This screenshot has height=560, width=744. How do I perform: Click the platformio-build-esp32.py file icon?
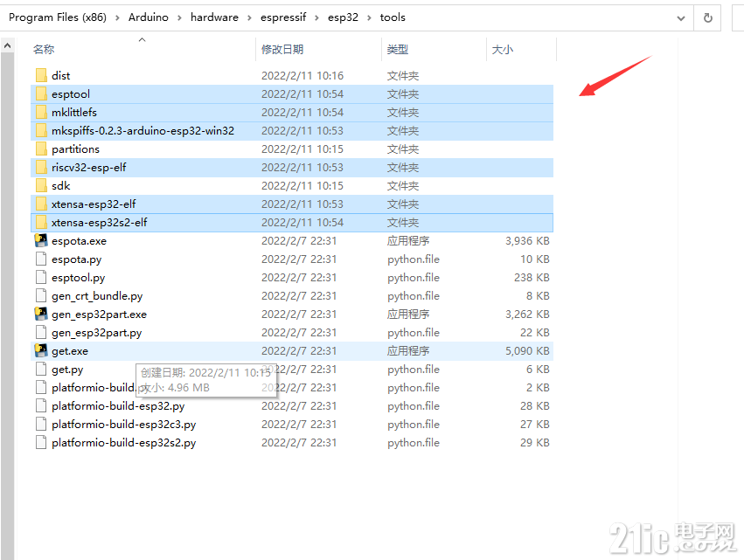click(41, 406)
